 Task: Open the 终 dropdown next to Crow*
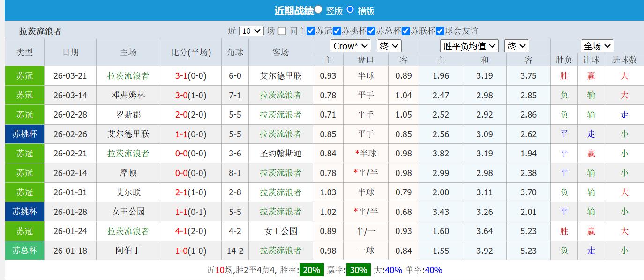click(389, 45)
